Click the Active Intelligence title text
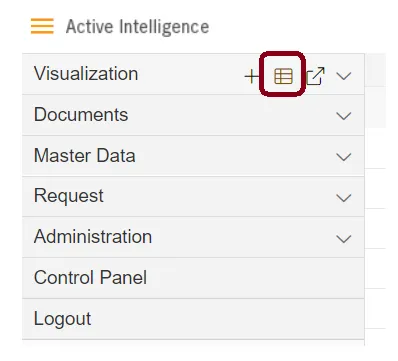 (x=137, y=27)
